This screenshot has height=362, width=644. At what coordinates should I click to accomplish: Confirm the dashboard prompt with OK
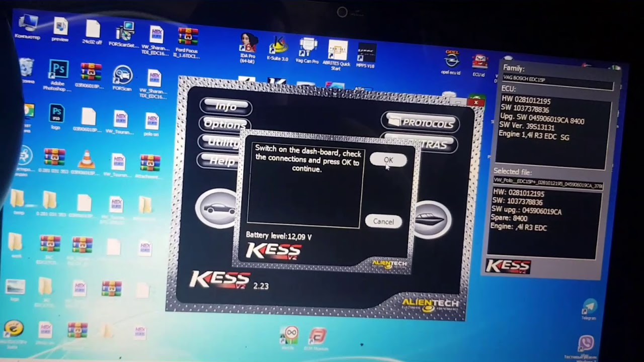click(388, 160)
